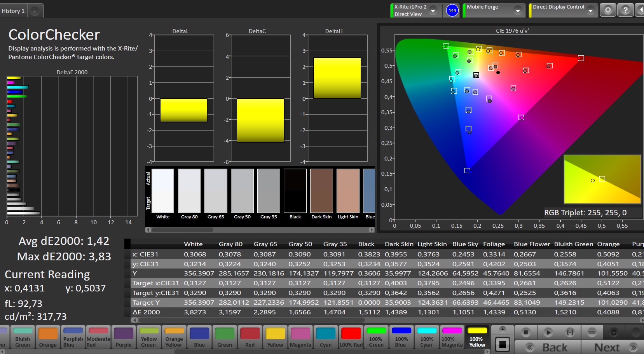Click the Dark Skin actual/target swatch
Screen dimensions: 644x354
click(321, 191)
